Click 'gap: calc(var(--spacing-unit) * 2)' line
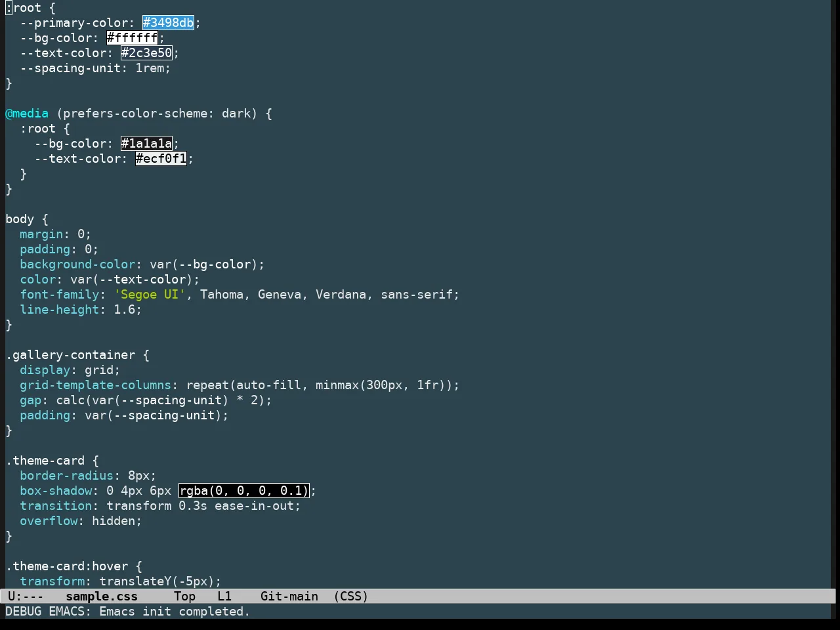840x630 pixels. coord(146,400)
